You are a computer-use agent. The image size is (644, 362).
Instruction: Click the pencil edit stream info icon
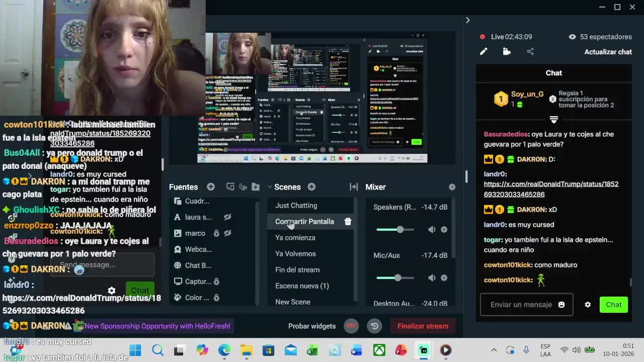point(484,51)
